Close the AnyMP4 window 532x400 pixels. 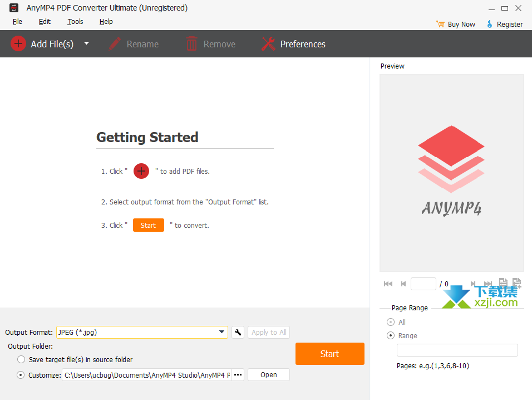[x=519, y=8]
